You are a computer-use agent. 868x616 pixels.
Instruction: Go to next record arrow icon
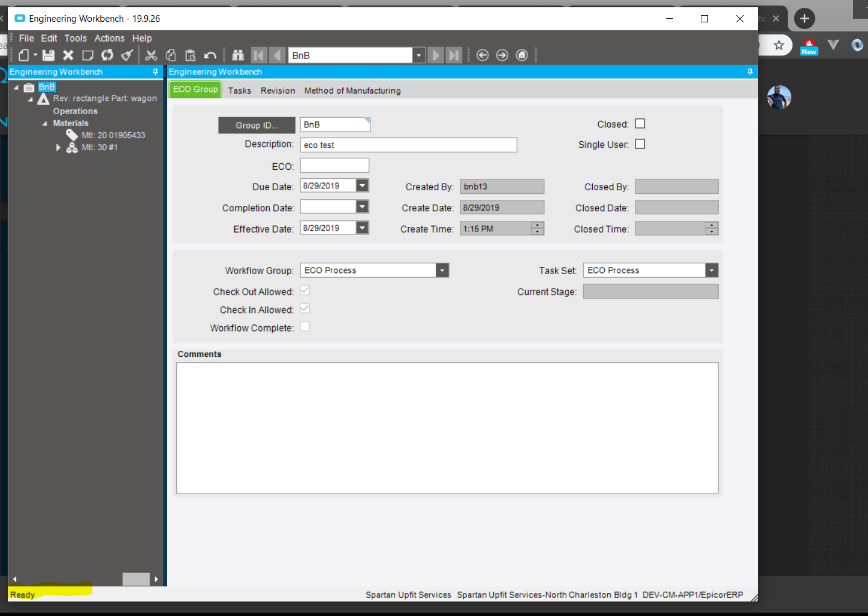(x=435, y=55)
